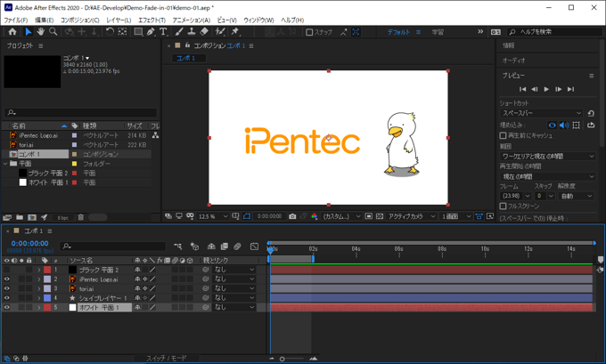Open the 編集(E) menu
Viewport: 606px width, 364px height.
(x=44, y=20)
